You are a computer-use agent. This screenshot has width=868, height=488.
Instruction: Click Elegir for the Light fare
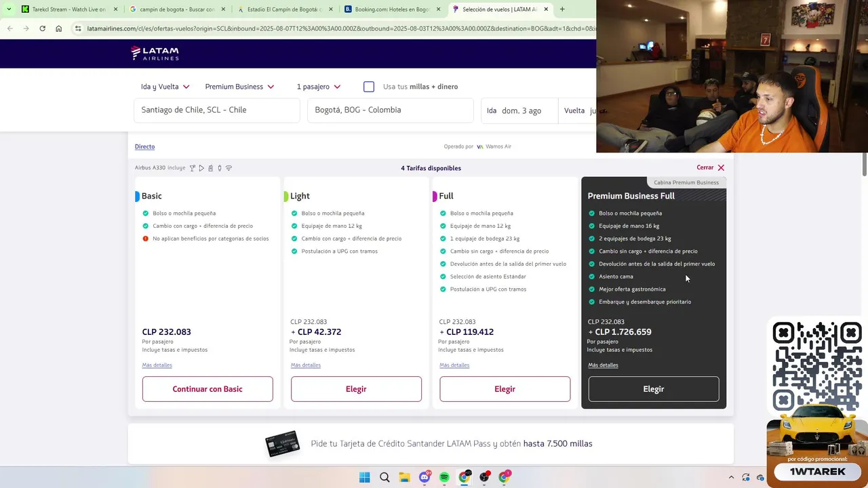click(x=356, y=389)
